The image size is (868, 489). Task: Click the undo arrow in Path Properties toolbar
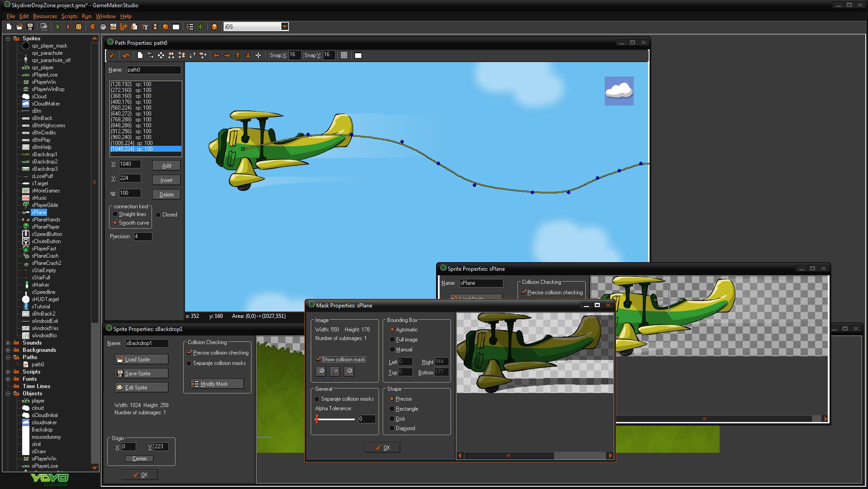click(126, 55)
